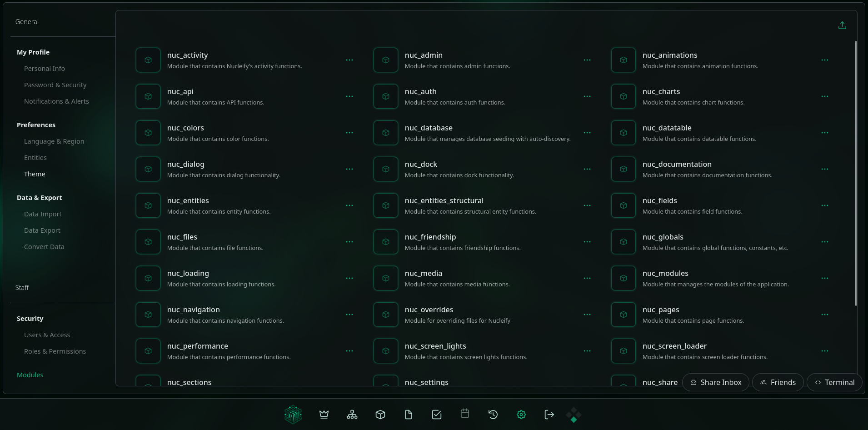Open settings via the gear icon

click(521, 414)
